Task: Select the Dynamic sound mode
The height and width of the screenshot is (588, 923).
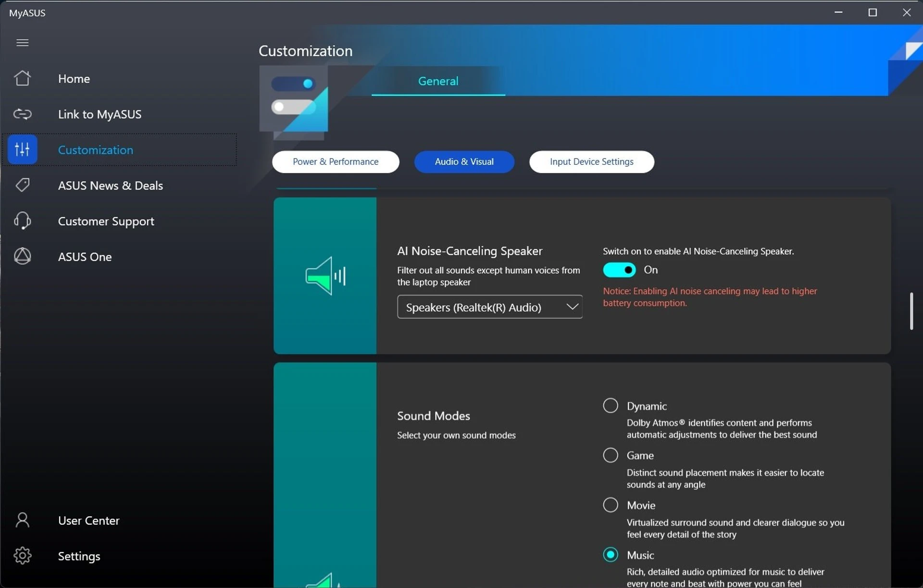Action: click(611, 405)
